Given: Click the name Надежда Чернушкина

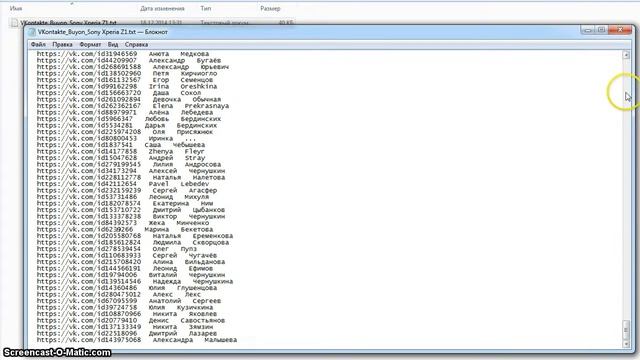Looking at the screenshot, I should (193, 282).
